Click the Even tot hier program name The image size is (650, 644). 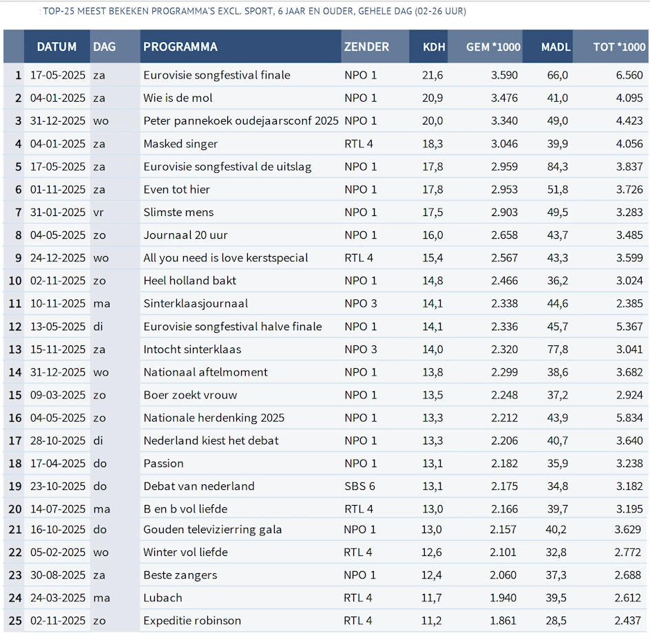[x=176, y=189]
